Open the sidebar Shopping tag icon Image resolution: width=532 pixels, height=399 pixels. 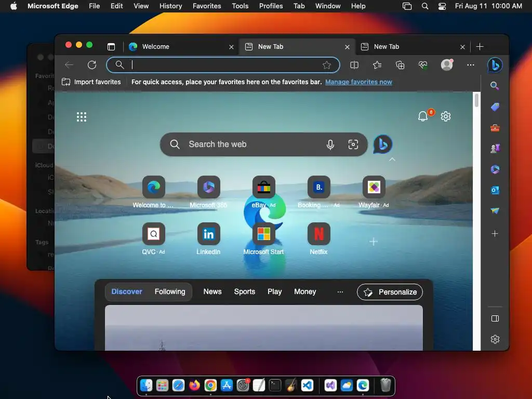(x=495, y=107)
